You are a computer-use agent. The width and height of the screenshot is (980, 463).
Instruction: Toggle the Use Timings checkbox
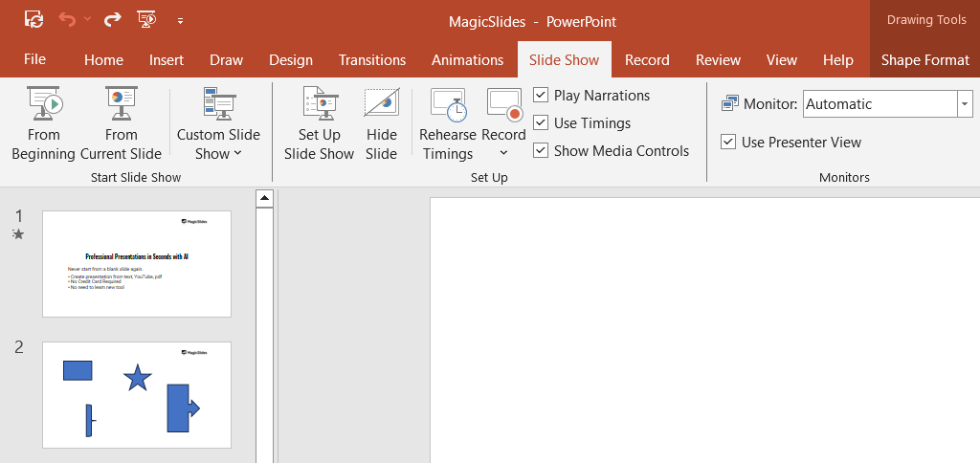pyautogui.click(x=541, y=123)
